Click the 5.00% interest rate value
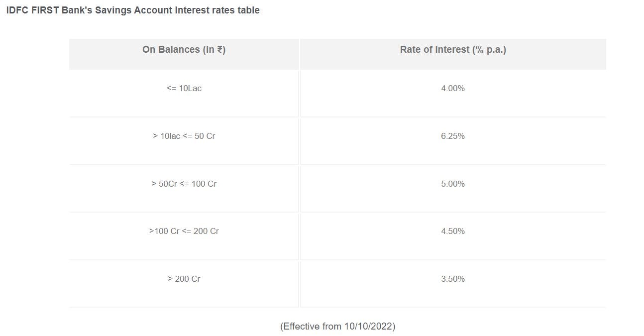Image resolution: width=644 pixels, height=336 pixels. click(453, 184)
